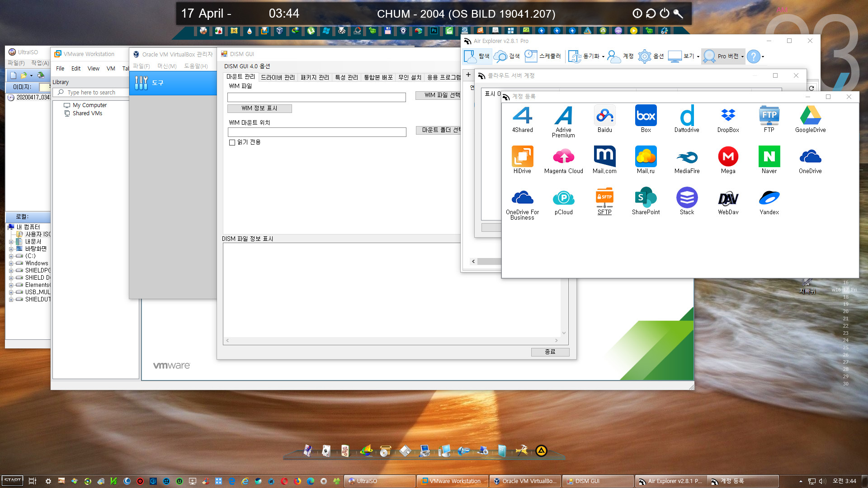This screenshot has height=488, width=868.
Task: Click WIM 정보 표시 button
Action: tap(259, 108)
